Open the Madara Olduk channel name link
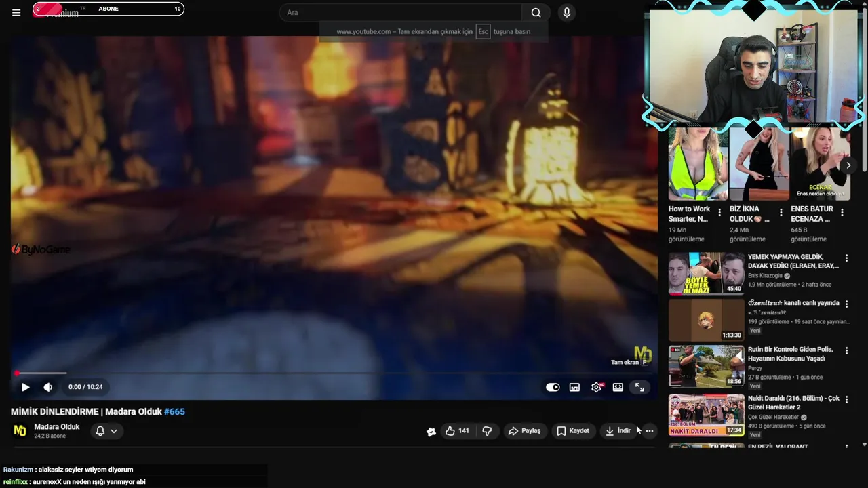The height and width of the screenshot is (488, 868). tap(56, 426)
